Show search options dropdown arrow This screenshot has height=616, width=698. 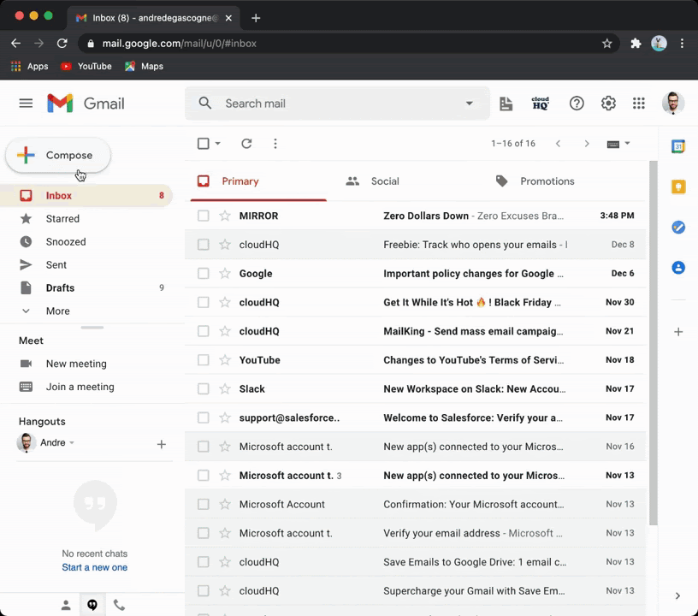(470, 104)
